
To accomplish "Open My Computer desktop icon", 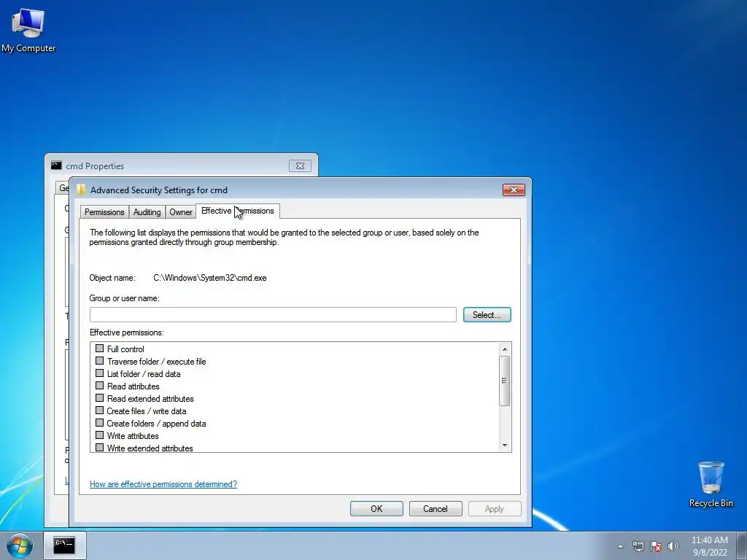I will click(28, 31).
